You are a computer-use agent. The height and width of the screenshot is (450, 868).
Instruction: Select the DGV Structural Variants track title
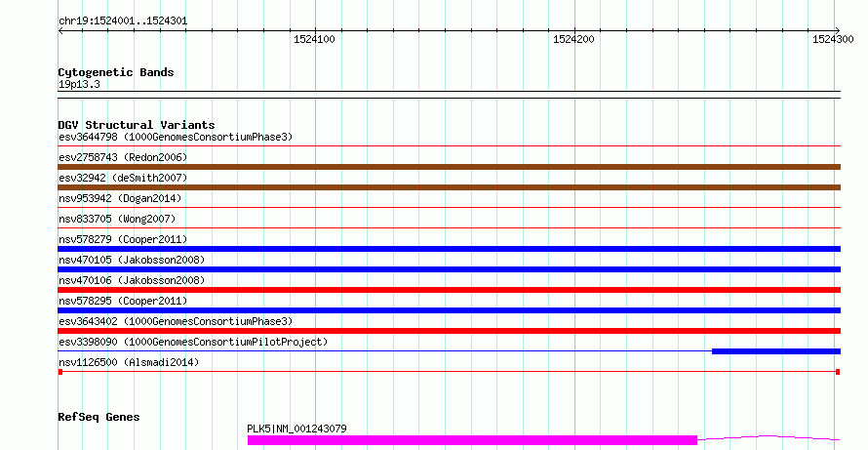(137, 125)
